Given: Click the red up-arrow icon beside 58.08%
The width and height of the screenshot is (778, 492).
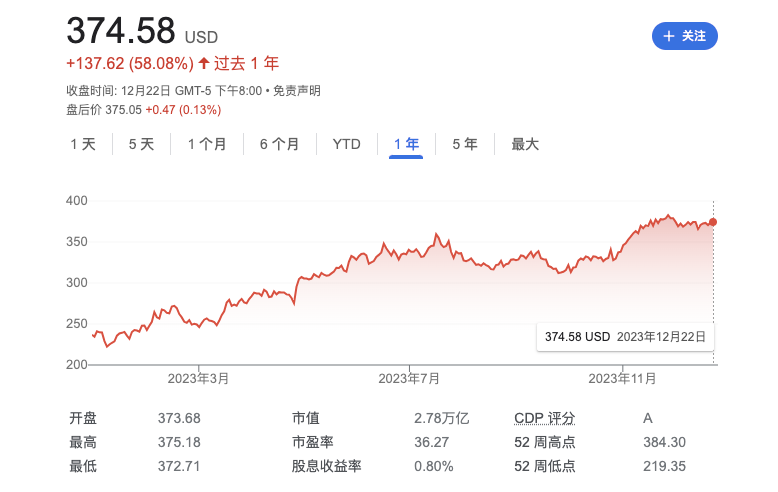Looking at the screenshot, I should click(204, 63).
